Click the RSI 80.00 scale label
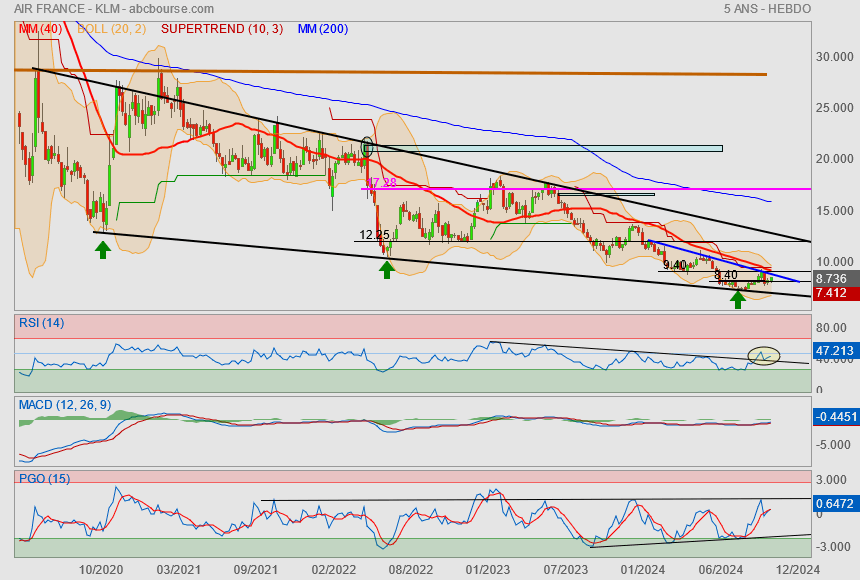 click(831, 328)
